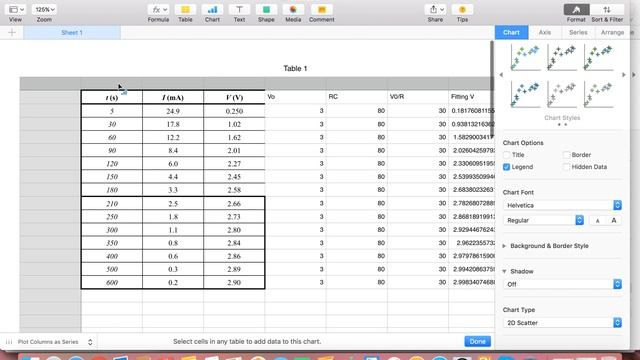Viewport: 640px width, 360px height.
Task: Select the Sheet 1 tab
Action: (72, 32)
